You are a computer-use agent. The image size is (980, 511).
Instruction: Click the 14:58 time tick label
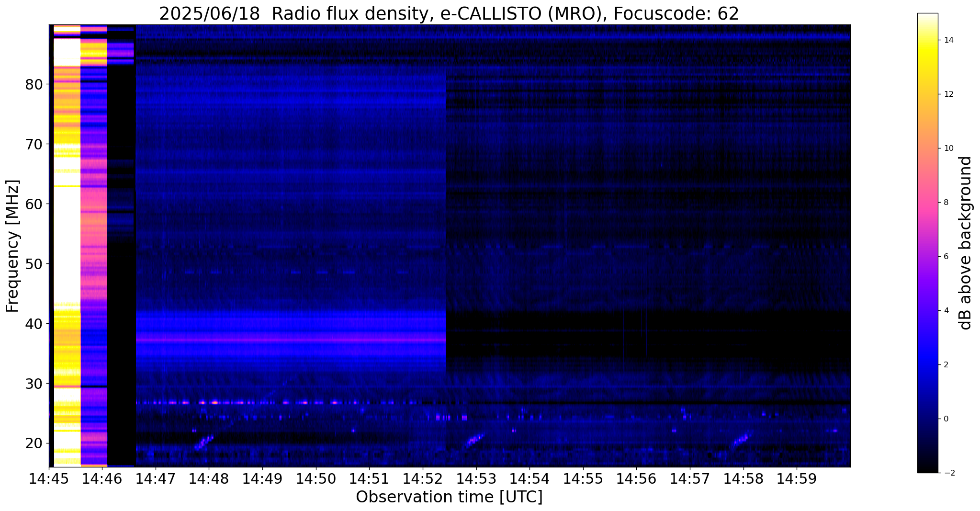743,478
